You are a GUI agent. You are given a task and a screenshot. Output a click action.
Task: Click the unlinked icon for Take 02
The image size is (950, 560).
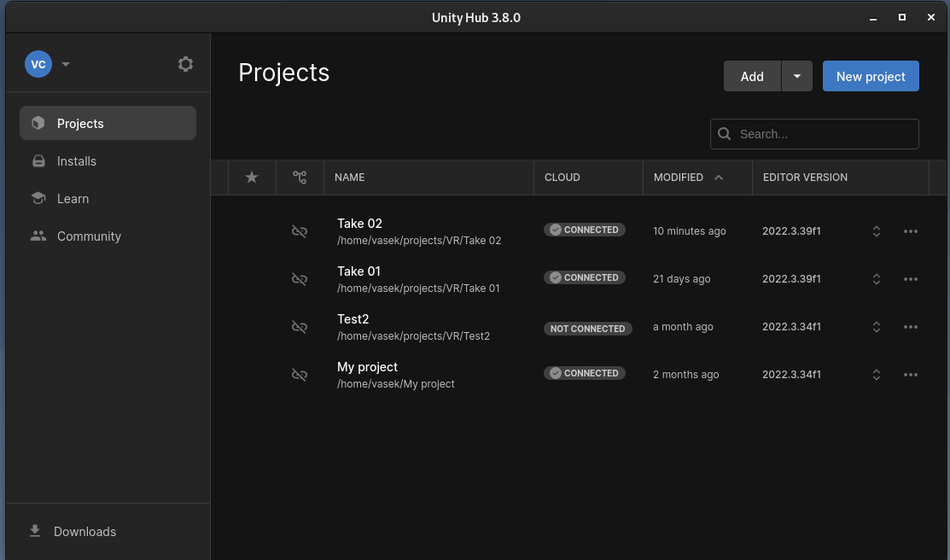coord(300,231)
